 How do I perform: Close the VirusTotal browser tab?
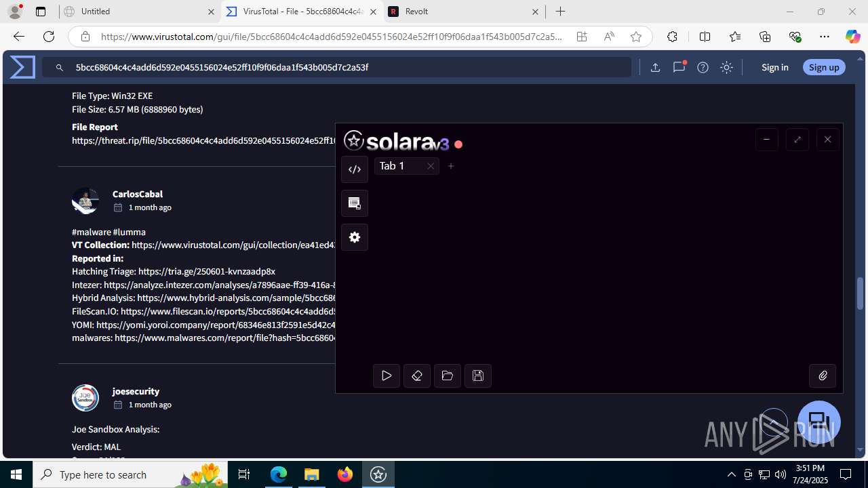pos(373,12)
